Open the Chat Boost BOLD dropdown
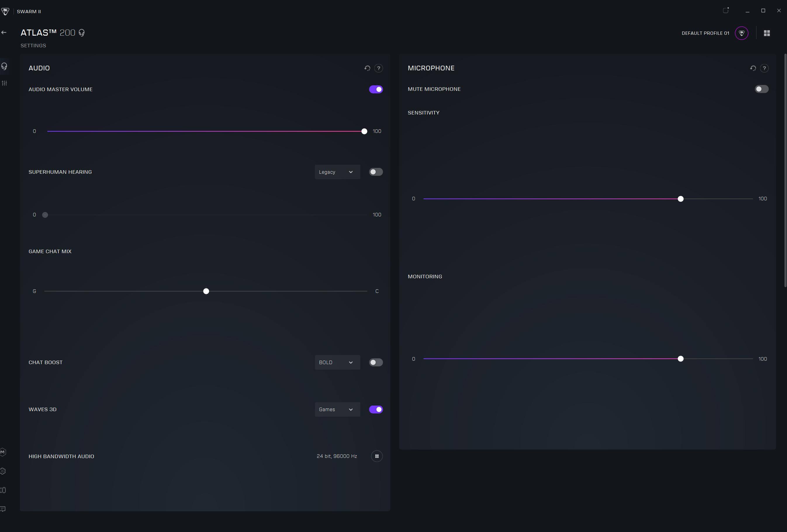Screen dimensions: 787x532 (x=337, y=362)
